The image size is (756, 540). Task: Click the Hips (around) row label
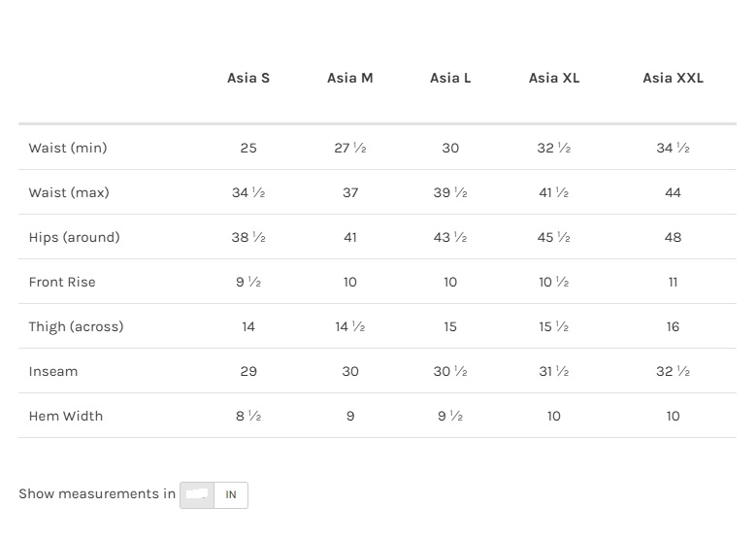pos(74,237)
